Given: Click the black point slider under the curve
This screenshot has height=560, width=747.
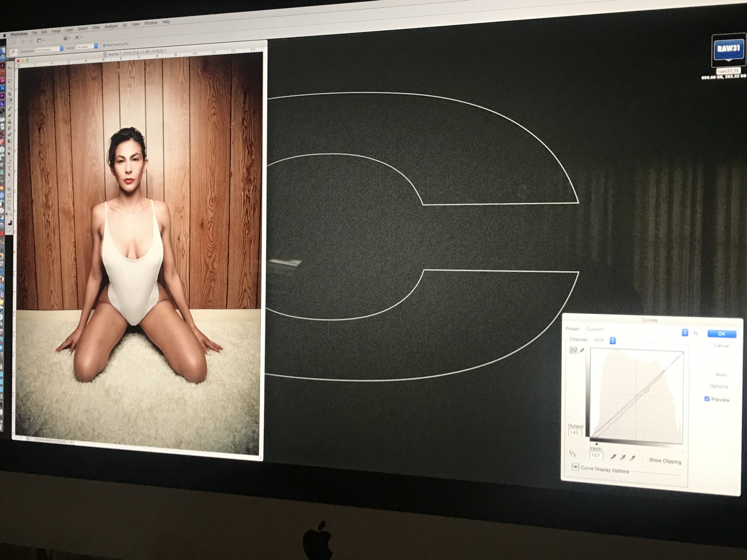Looking at the screenshot, I should click(597, 444).
